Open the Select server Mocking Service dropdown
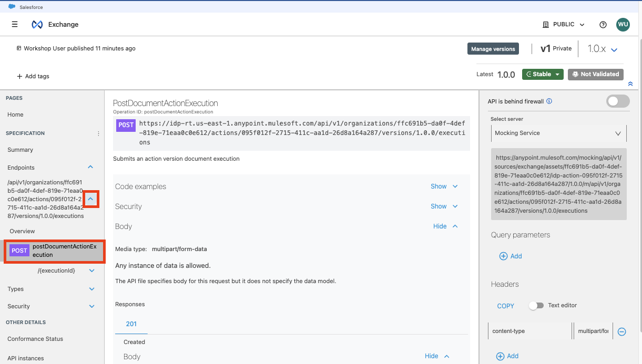The image size is (642, 364). pos(558,133)
